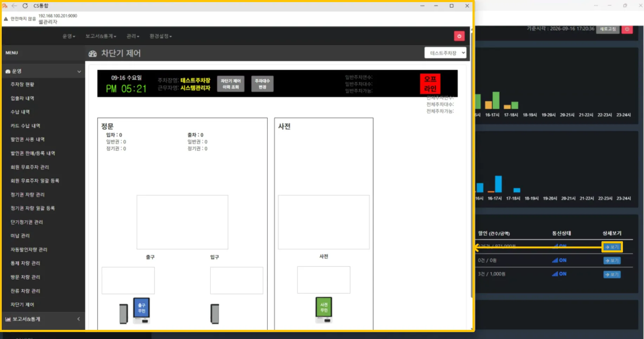This screenshot has height=339, width=644.
Task: Go back using the browser back arrow
Action: pyautogui.click(x=14, y=6)
